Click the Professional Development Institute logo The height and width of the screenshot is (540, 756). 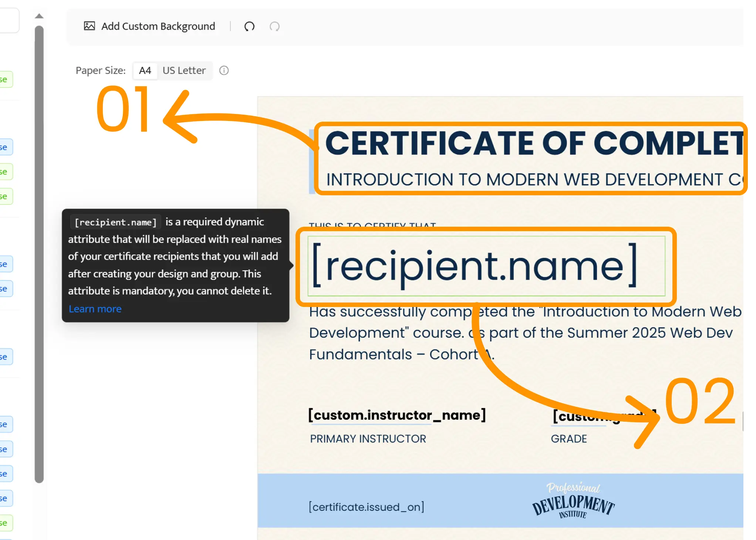tap(573, 500)
